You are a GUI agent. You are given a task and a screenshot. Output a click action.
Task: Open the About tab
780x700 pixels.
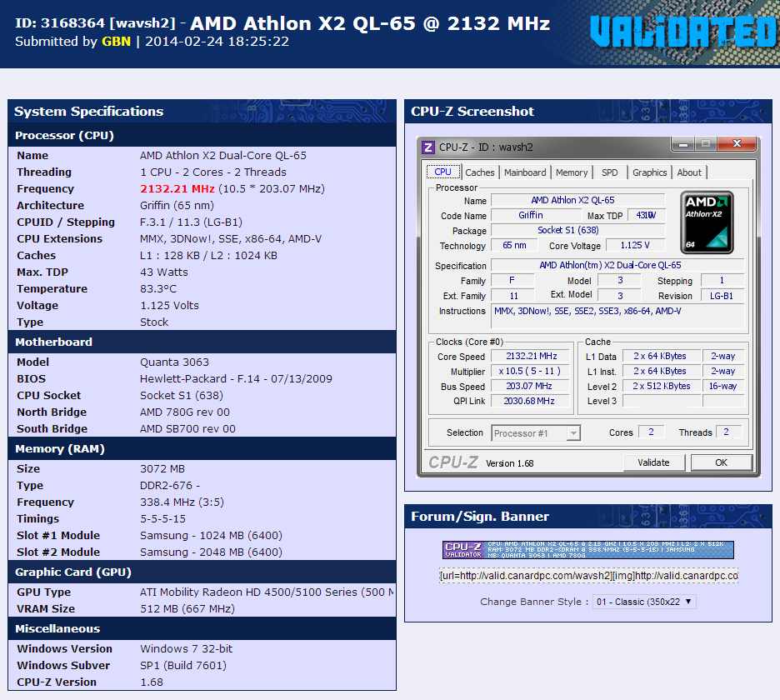[689, 172]
